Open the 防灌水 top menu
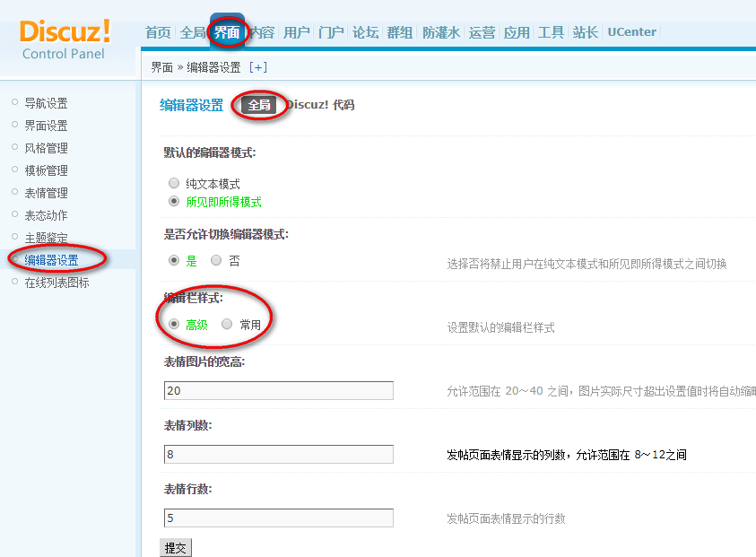 coord(441,32)
